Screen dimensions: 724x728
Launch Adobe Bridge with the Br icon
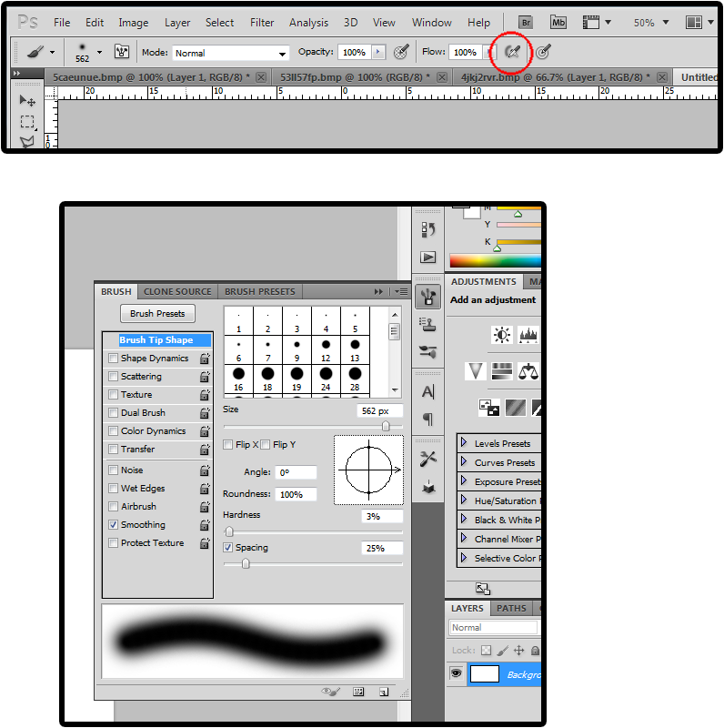526,22
